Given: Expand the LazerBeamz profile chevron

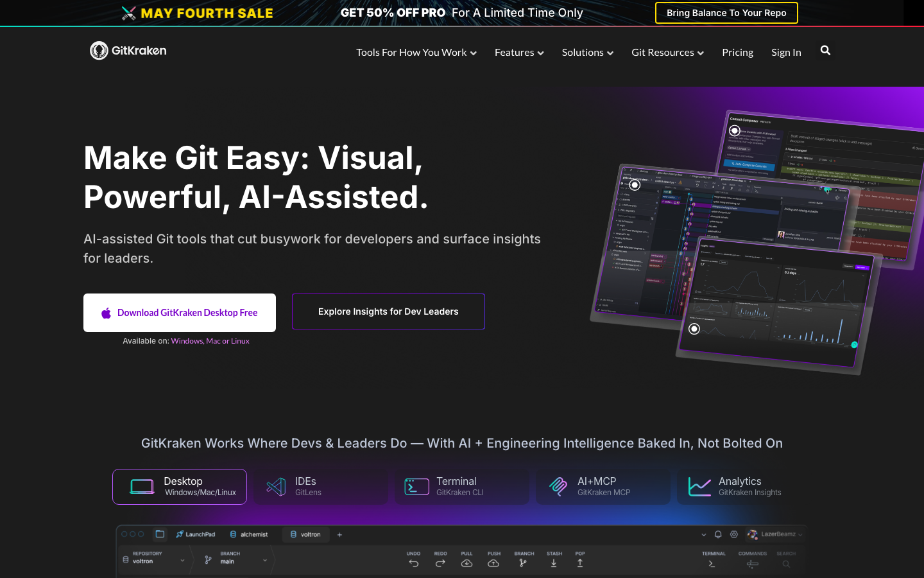Looking at the screenshot, I should (800, 534).
